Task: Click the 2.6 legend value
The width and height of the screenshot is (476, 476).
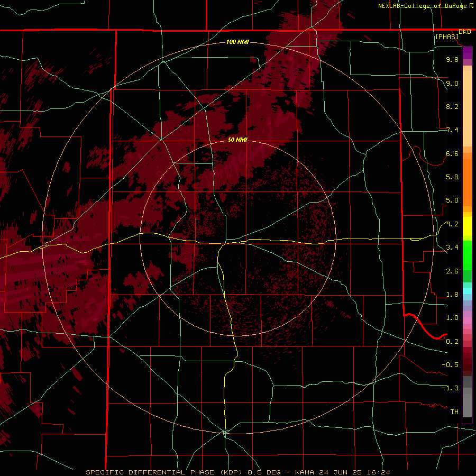Action: point(452,271)
